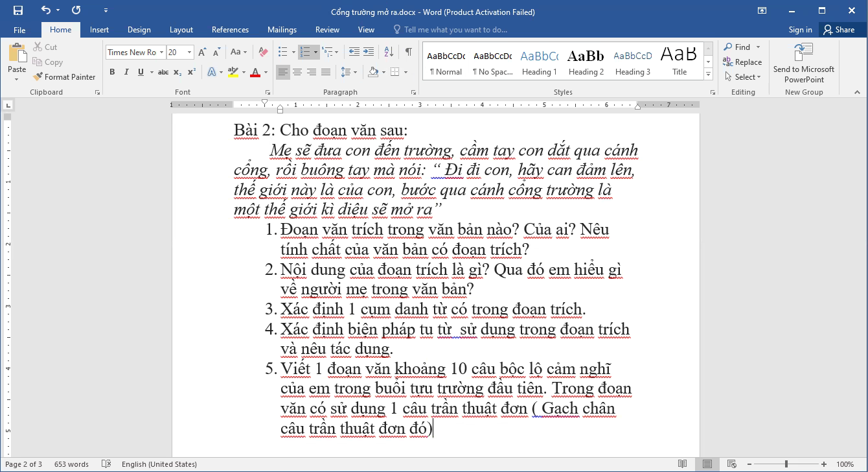Align the paragraph to the right

pyautogui.click(x=312, y=72)
